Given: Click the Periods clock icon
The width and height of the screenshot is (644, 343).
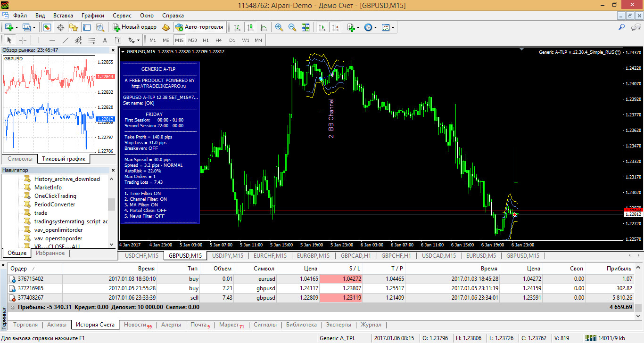Looking at the screenshot, I should (x=368, y=27).
